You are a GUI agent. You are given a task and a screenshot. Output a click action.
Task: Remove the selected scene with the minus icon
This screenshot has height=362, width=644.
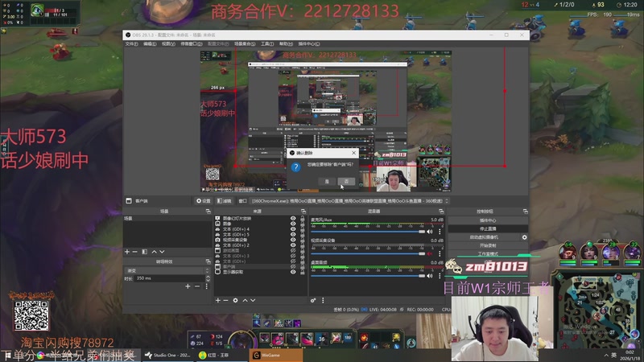click(134, 252)
